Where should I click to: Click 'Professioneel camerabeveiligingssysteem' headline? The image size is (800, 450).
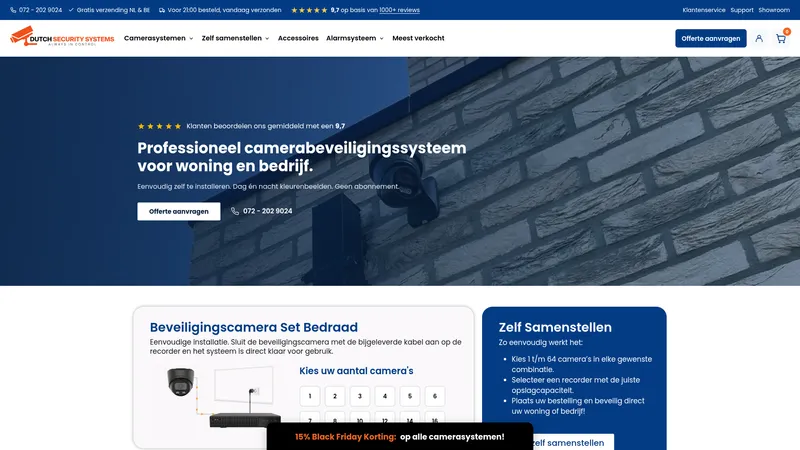[x=302, y=157]
